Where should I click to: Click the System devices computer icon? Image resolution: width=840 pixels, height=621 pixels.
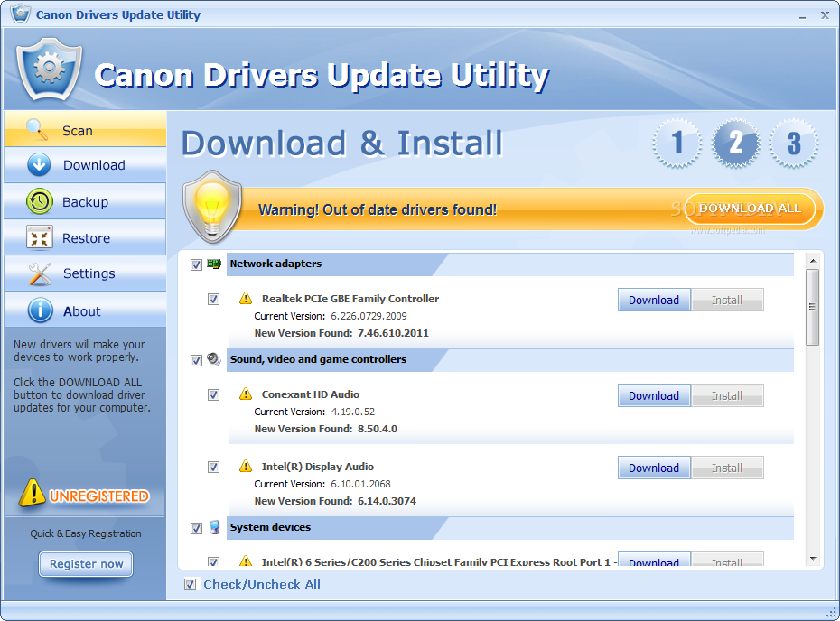tap(214, 527)
